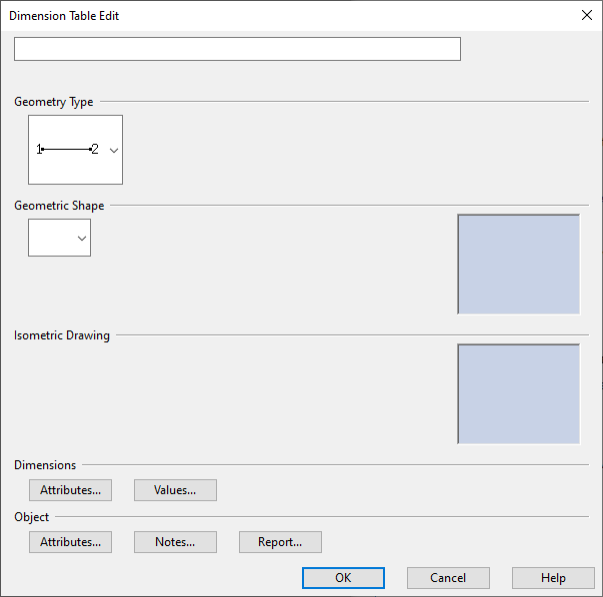
Task: Click the Report button
Action: [x=280, y=542]
